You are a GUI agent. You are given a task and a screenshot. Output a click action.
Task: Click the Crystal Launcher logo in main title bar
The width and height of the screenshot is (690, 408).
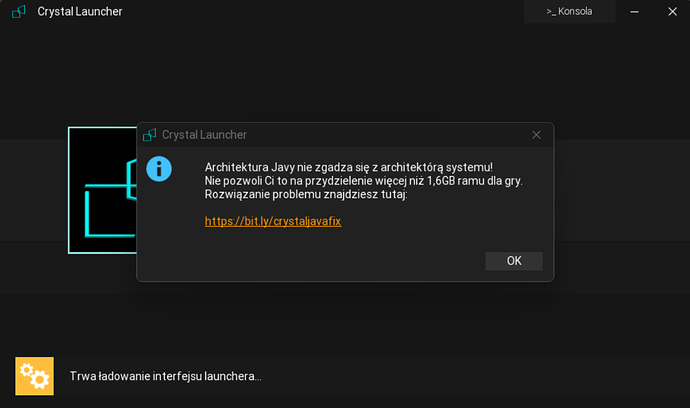(x=19, y=12)
